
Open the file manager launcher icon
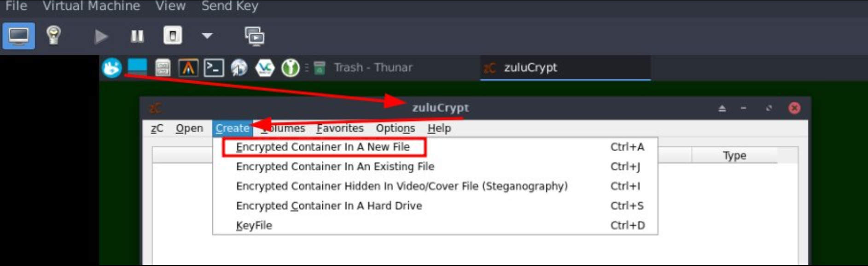pos(163,68)
